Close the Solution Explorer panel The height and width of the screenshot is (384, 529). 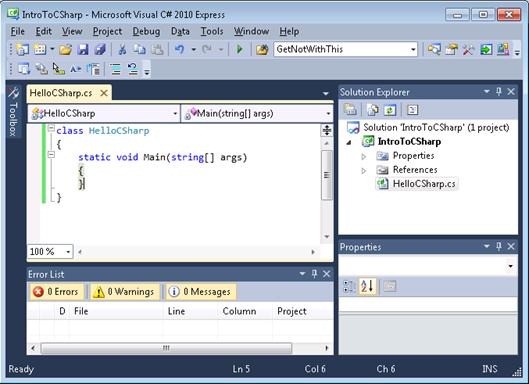pos(511,91)
